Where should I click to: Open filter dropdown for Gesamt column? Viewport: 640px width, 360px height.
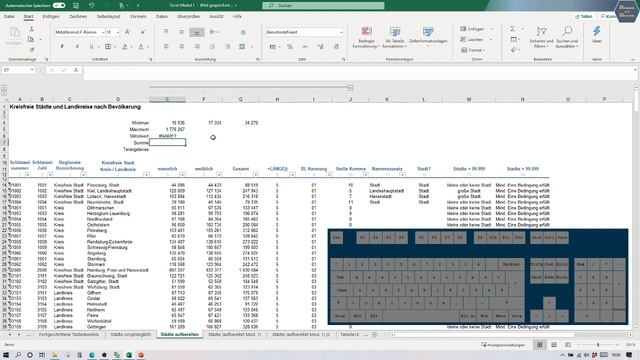click(x=256, y=175)
